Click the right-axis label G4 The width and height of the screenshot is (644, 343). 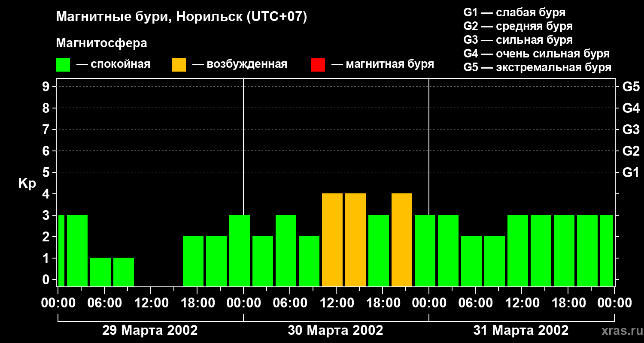click(x=631, y=108)
